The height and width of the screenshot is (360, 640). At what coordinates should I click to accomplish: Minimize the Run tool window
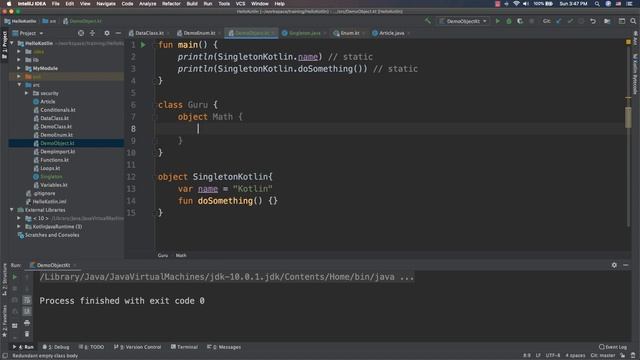[x=626, y=265]
